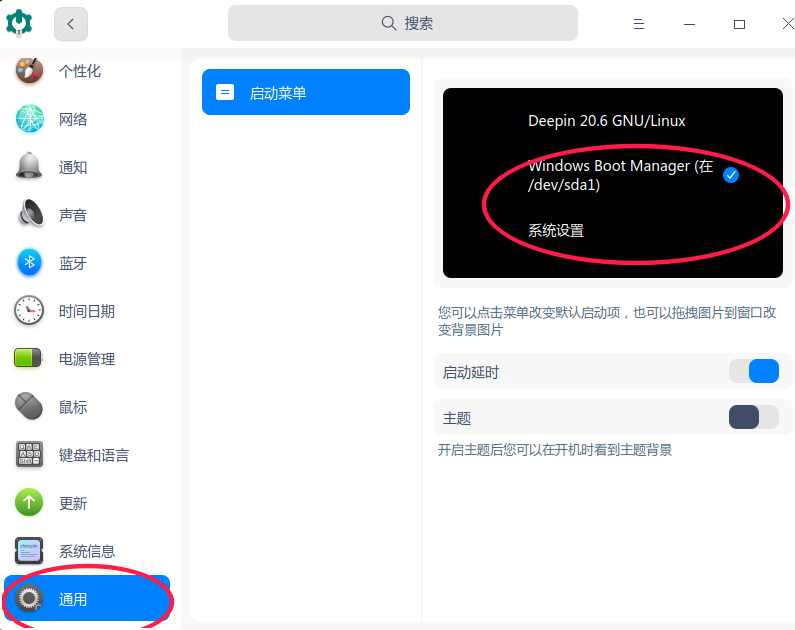
Task: Select the Update arrow icon
Action: [29, 502]
